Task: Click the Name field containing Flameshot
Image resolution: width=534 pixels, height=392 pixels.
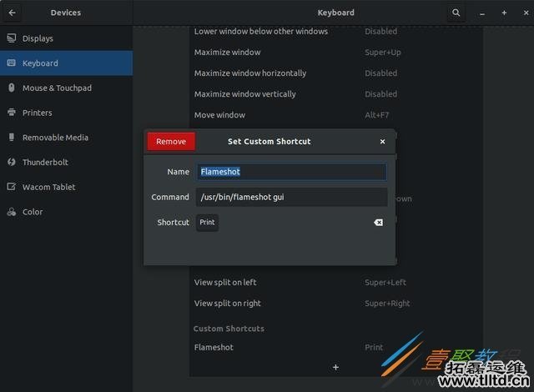Action: click(291, 172)
